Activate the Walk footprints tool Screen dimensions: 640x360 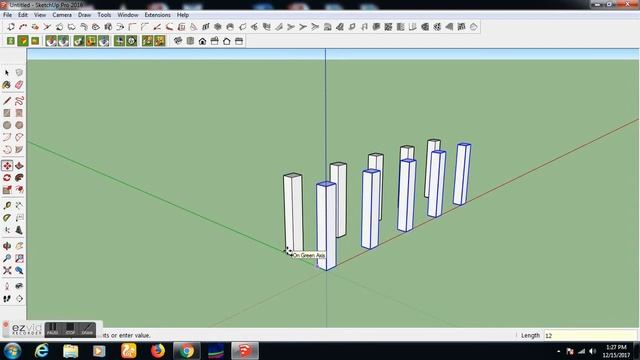[x=7, y=299]
